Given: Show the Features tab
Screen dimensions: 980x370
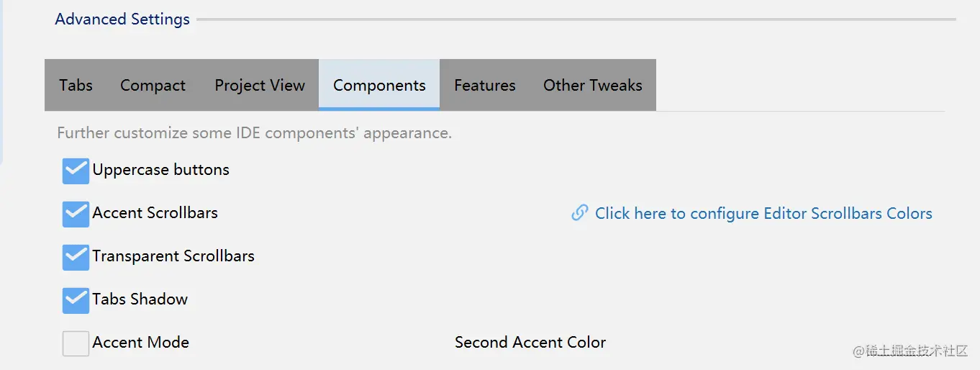Looking at the screenshot, I should pos(485,85).
